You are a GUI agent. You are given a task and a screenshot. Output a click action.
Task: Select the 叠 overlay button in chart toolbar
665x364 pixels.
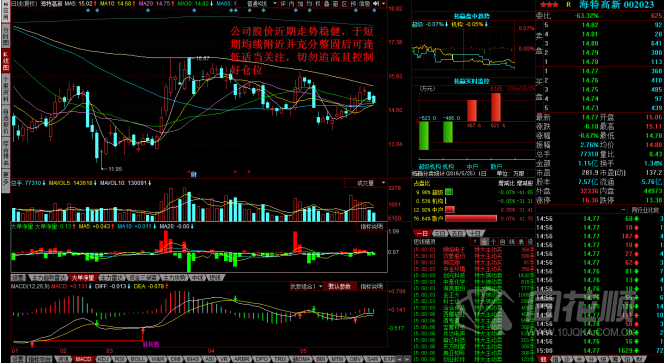(327, 3)
